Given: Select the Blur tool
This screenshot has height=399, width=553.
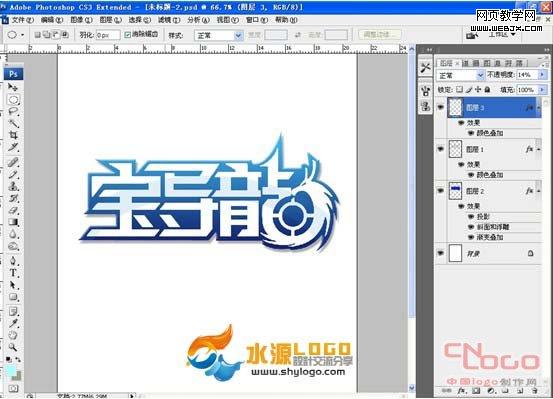Looking at the screenshot, I should [x=13, y=234].
